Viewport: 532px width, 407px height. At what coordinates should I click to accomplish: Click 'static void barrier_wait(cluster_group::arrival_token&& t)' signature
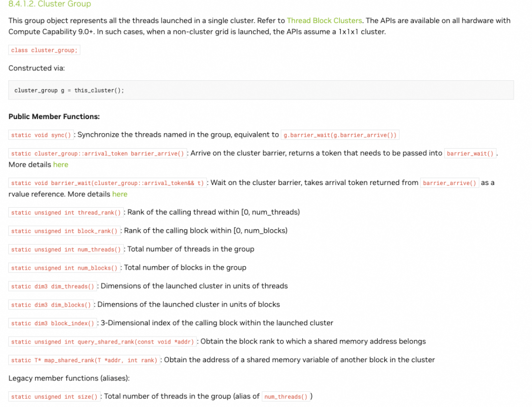click(107, 183)
